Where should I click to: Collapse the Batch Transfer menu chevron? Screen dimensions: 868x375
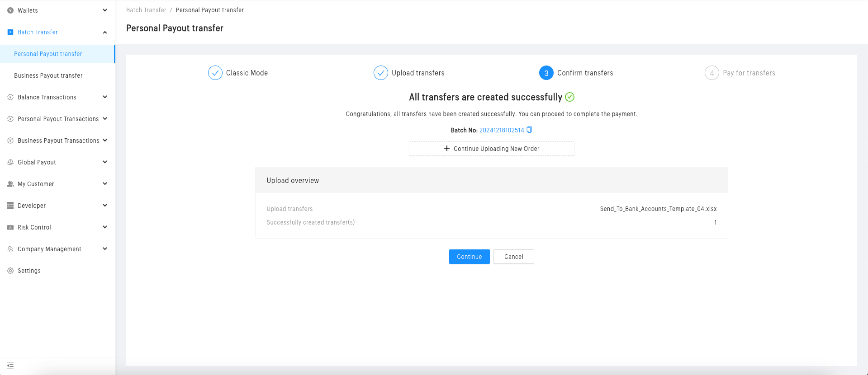point(105,32)
